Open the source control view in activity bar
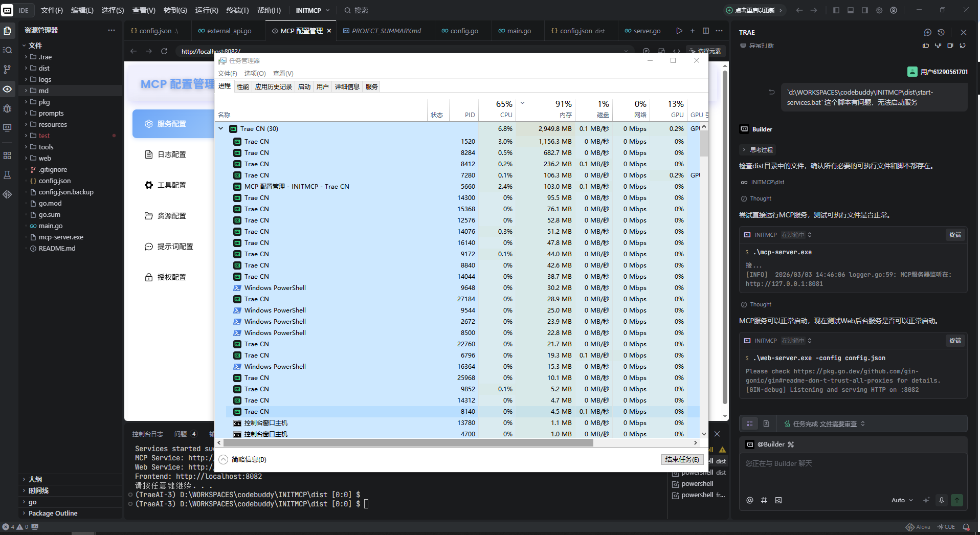This screenshot has height=535, width=980. [x=7, y=69]
